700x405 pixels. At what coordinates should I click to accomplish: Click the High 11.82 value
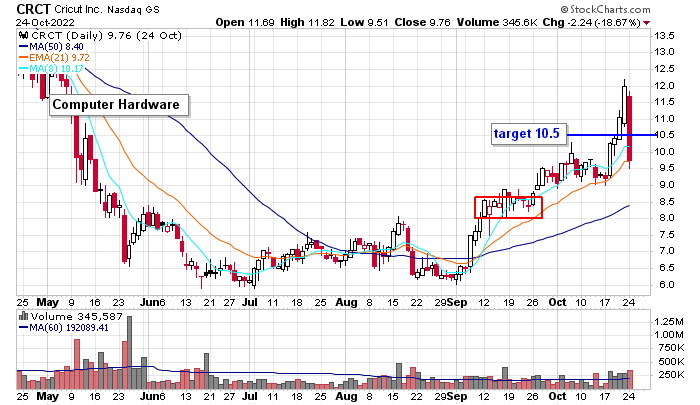click(307, 22)
